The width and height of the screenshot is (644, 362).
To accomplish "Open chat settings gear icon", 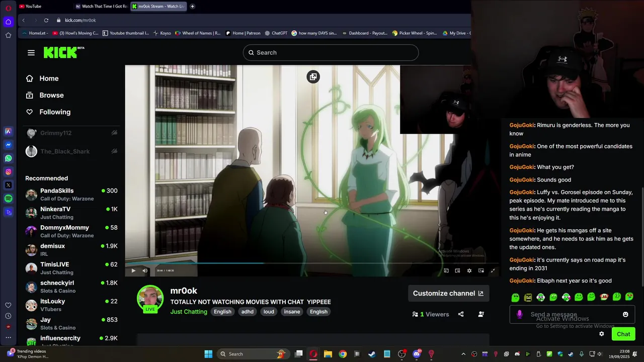I will pyautogui.click(x=602, y=334).
